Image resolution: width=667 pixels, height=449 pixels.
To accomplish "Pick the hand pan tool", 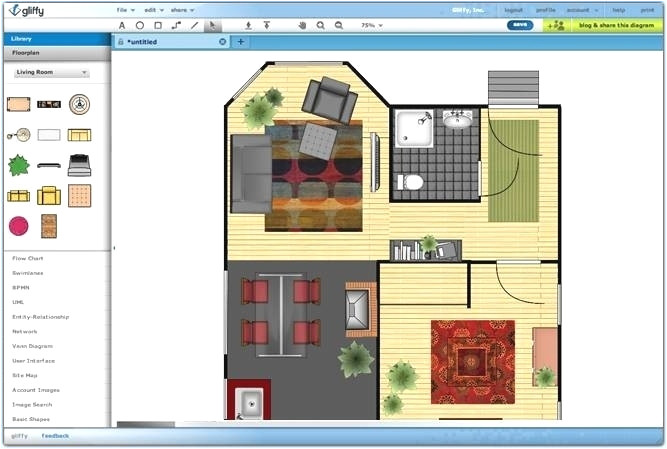I will tap(302, 25).
